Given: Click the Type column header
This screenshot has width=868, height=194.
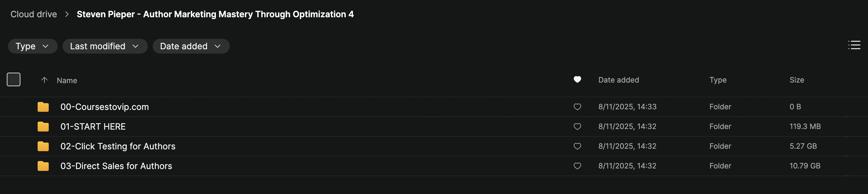Looking at the screenshot, I should click(x=718, y=80).
